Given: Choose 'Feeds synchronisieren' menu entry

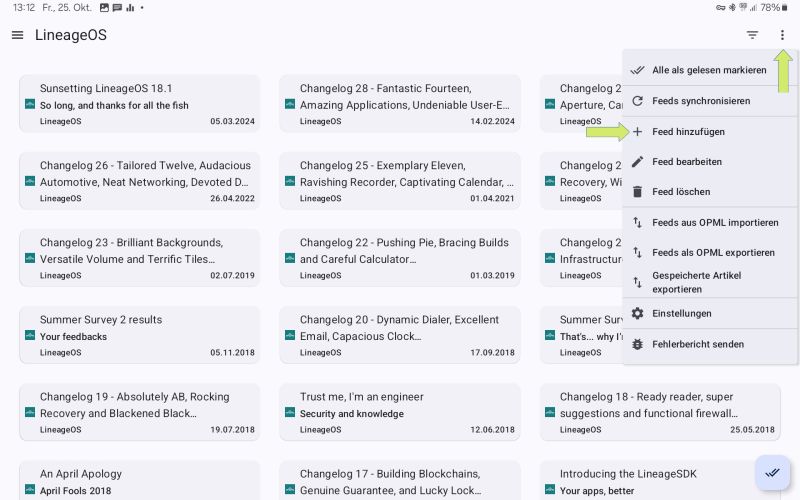Looking at the screenshot, I should [x=700, y=101].
